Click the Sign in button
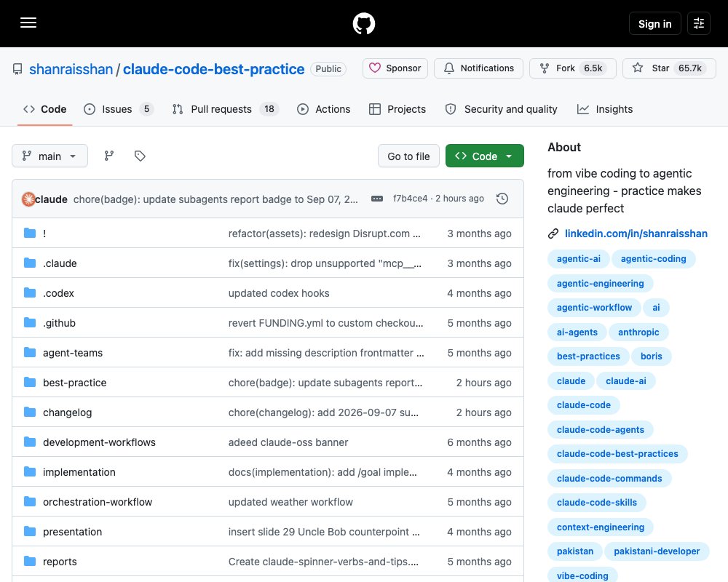 (x=654, y=24)
